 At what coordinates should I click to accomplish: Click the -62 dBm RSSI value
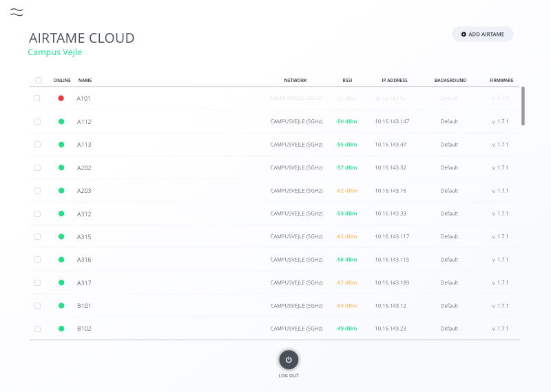tap(346, 191)
